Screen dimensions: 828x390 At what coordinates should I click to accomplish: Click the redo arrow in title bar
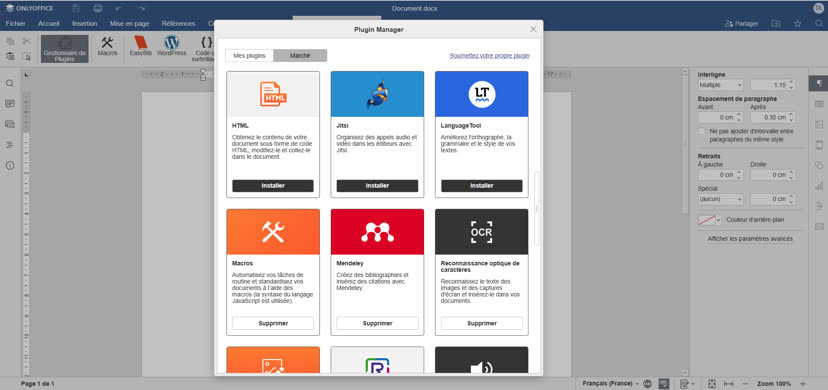(141, 8)
